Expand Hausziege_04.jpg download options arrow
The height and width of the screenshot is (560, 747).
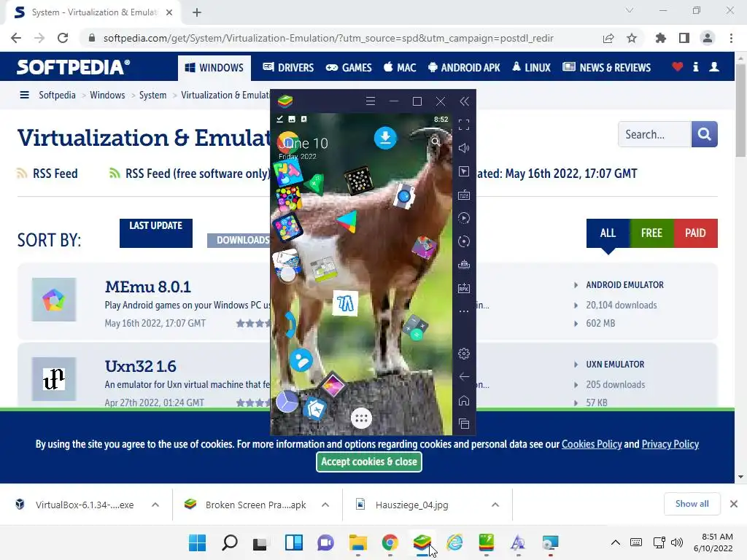click(495, 505)
